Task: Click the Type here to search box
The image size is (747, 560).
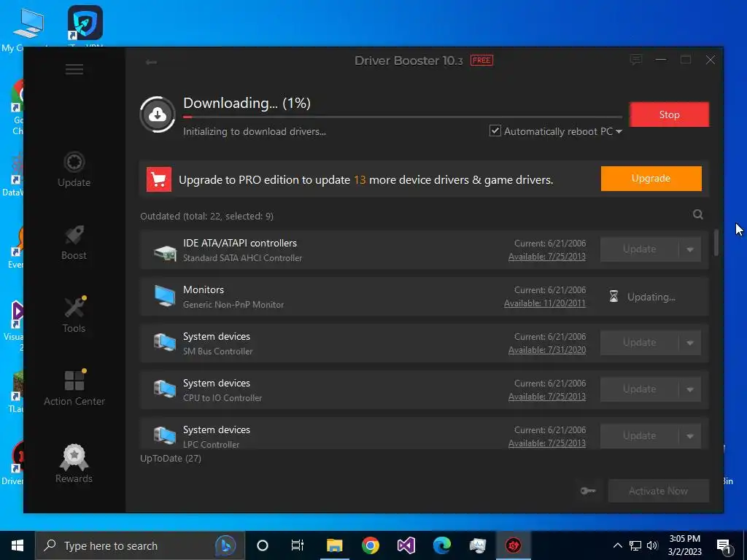Action: coord(141,545)
